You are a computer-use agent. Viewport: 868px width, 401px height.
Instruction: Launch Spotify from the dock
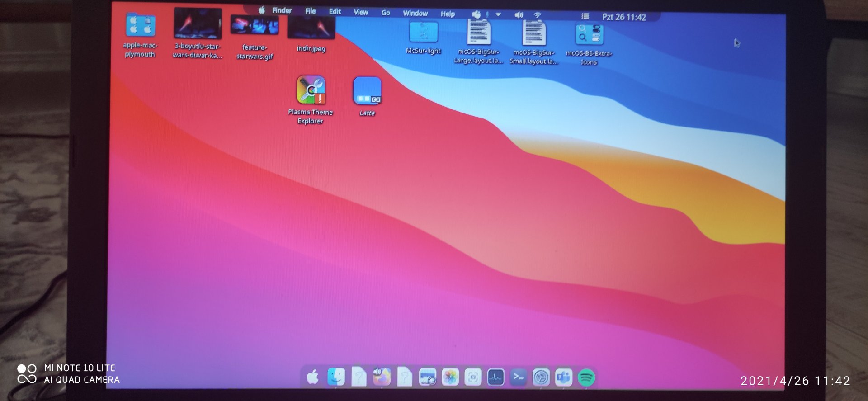click(x=586, y=377)
